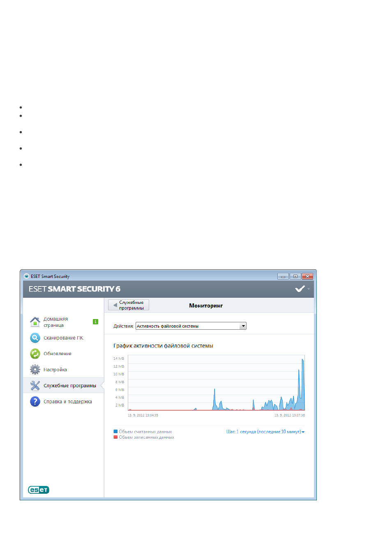Image resolution: width=392 pixels, height=555 pixels.
Task: Select Сканирование ПК menu item
Action: coord(63,338)
